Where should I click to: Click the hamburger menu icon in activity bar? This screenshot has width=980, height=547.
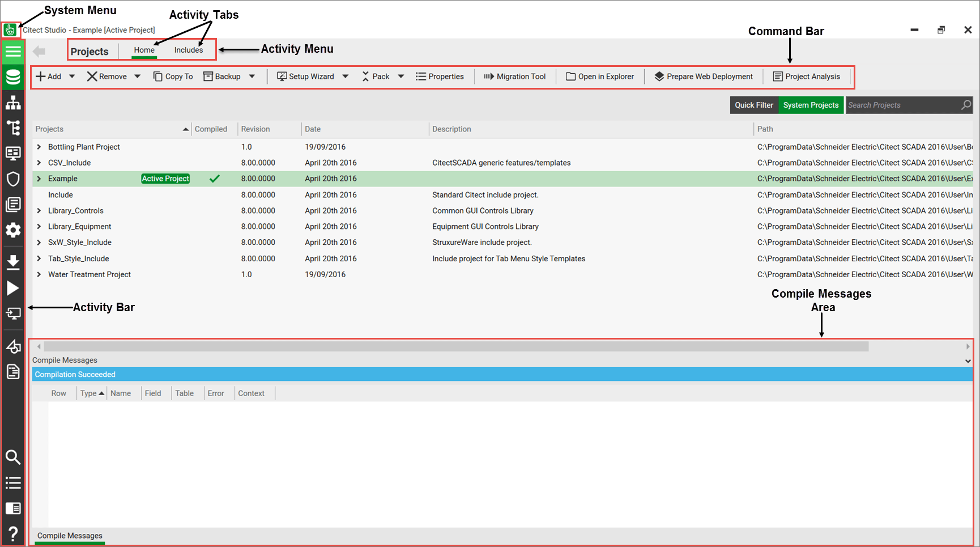[13, 52]
